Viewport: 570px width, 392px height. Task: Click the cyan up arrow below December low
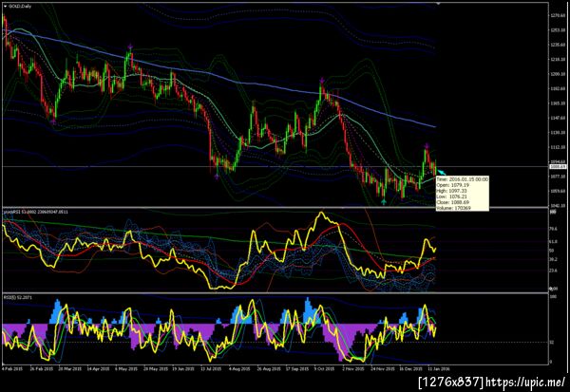tap(384, 201)
